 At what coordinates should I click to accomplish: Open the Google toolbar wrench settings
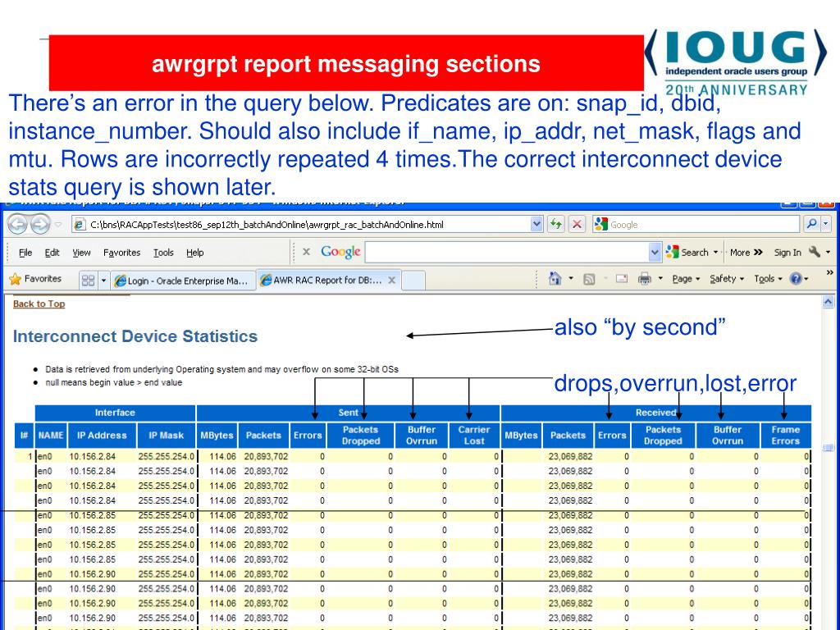(815, 252)
